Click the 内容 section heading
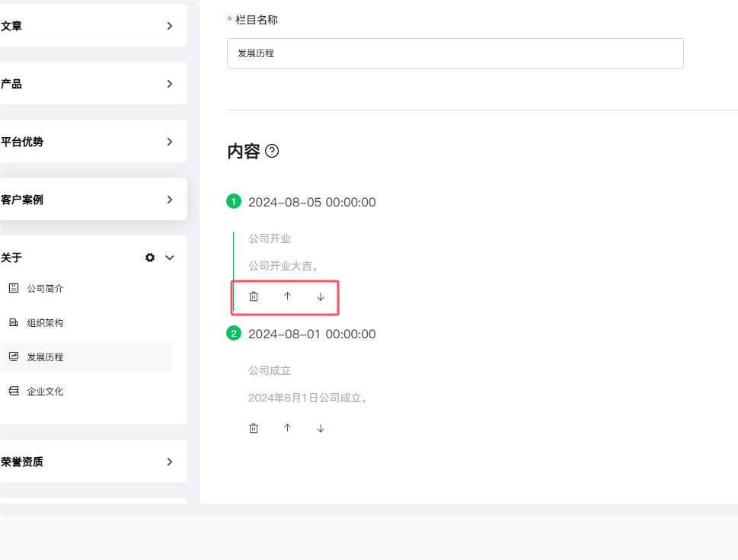This screenshot has height=560, width=738. [244, 151]
